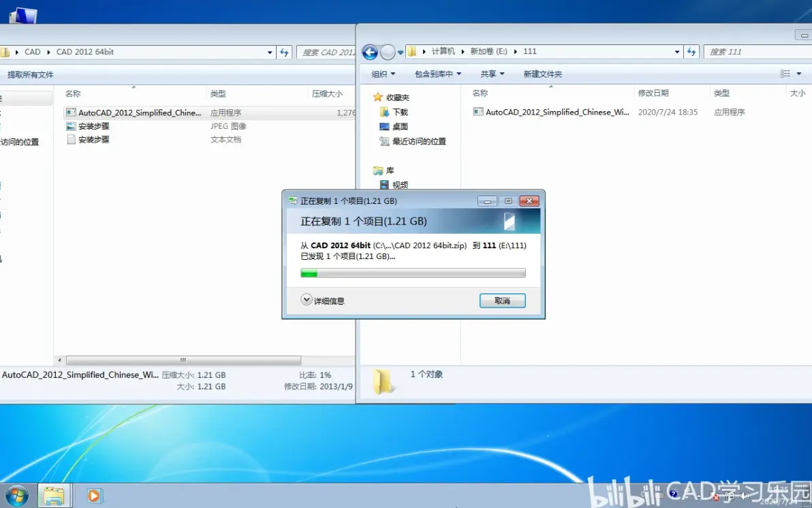The height and width of the screenshot is (508, 812).
Task: Click the change view icon in the 111 window toolbar
Action: pyautogui.click(x=785, y=74)
